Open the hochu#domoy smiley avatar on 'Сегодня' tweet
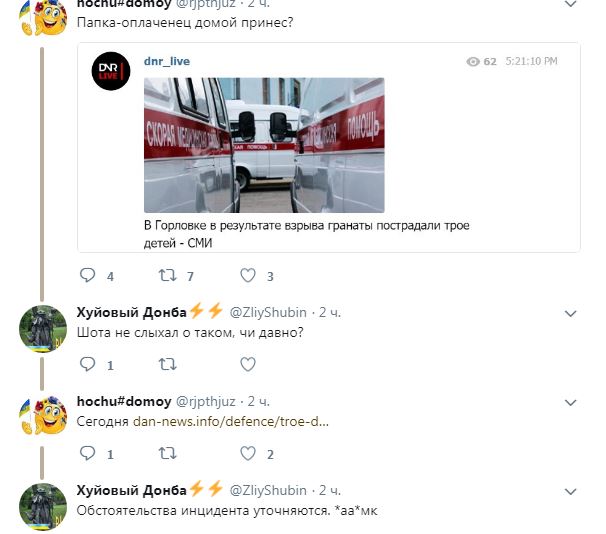 tap(43, 415)
